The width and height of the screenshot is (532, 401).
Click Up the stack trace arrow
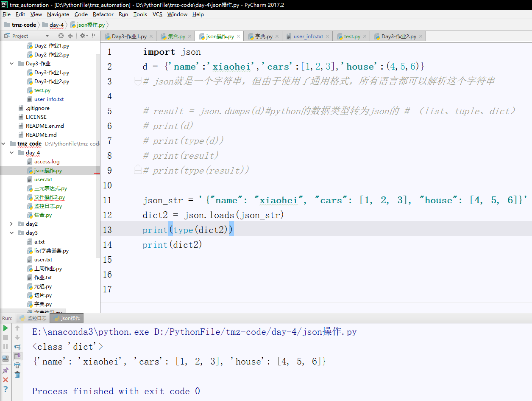(x=17, y=328)
